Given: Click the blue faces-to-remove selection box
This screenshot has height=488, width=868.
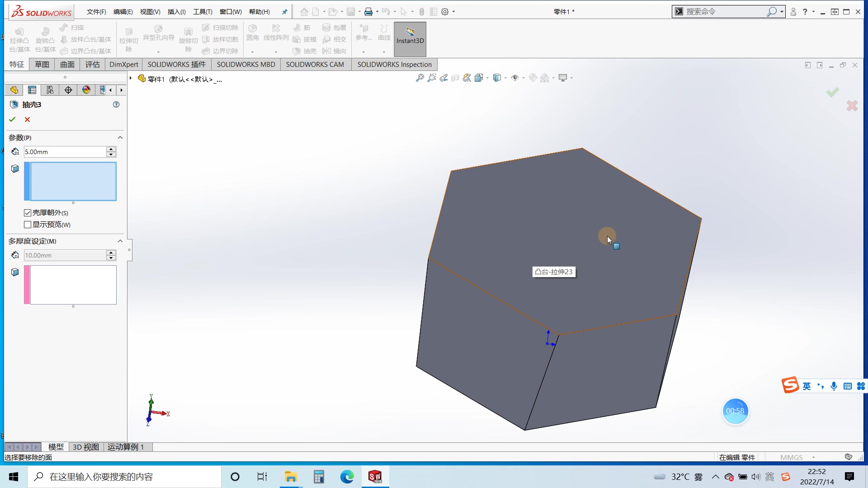Looking at the screenshot, I should 73,181.
